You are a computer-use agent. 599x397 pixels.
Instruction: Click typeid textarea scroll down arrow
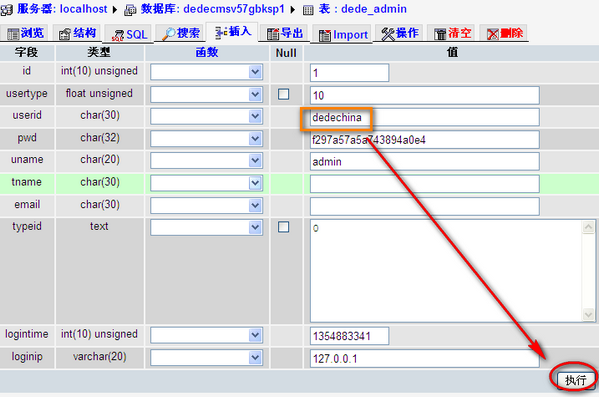pos(588,314)
